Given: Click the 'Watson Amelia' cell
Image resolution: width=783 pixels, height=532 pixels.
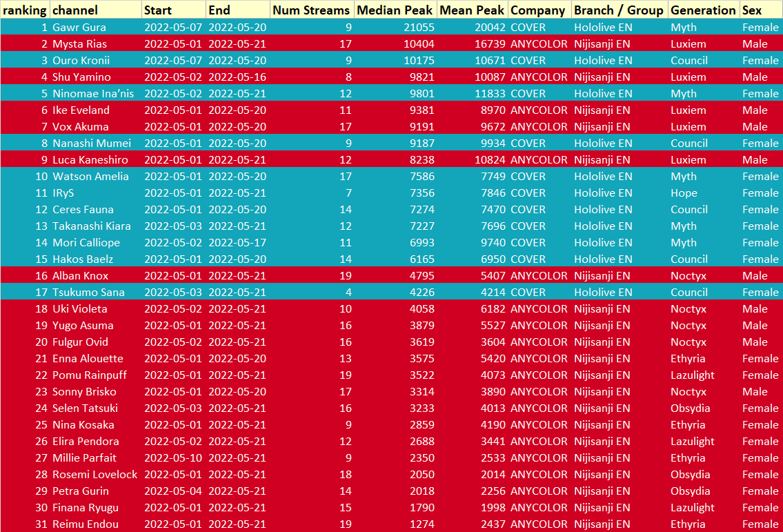Looking at the screenshot, I should coord(95,177).
